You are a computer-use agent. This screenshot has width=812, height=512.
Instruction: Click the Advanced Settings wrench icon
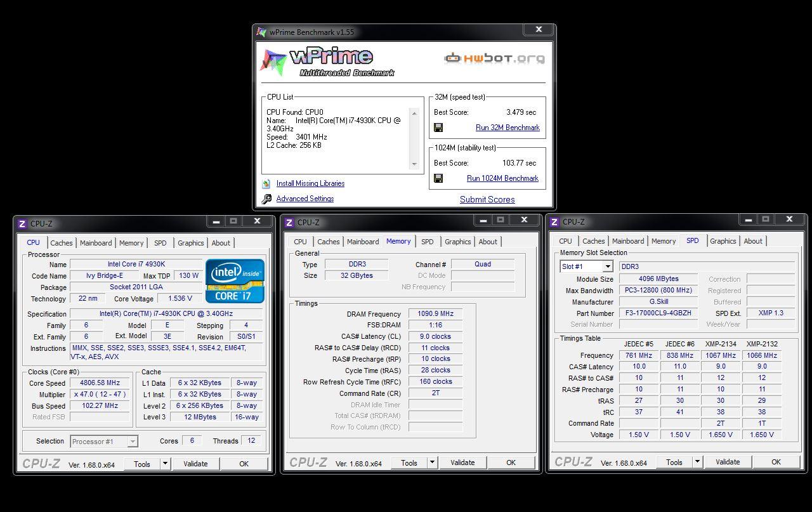point(266,199)
